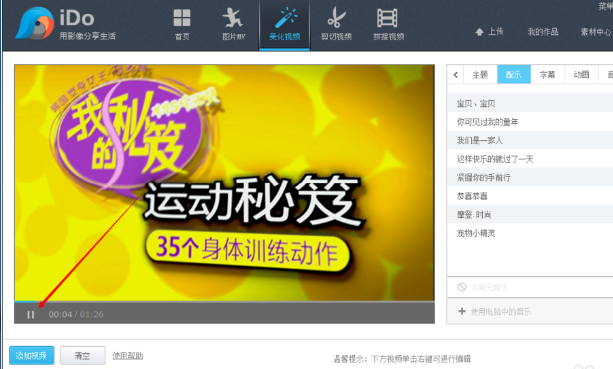
Task: Select the music track 紧握你的手前行
Action: [530, 177]
